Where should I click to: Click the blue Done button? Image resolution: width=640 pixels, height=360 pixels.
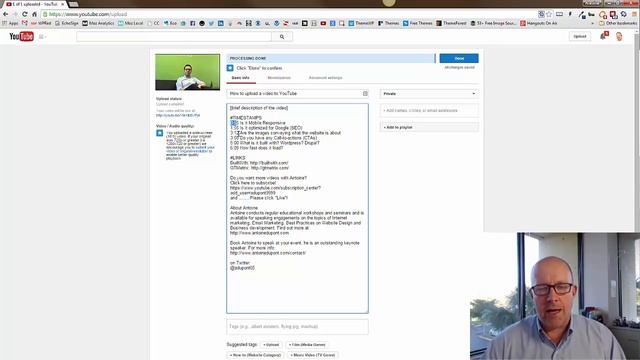pos(459,58)
